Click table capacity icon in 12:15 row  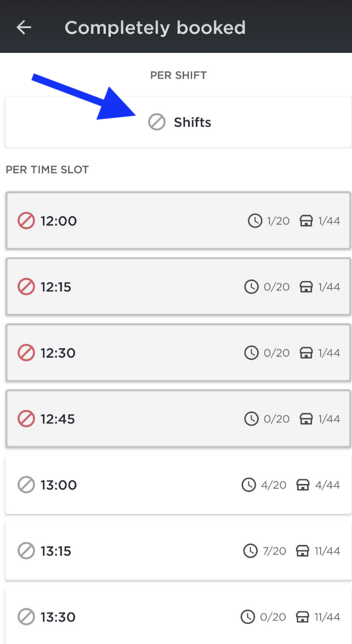click(306, 287)
